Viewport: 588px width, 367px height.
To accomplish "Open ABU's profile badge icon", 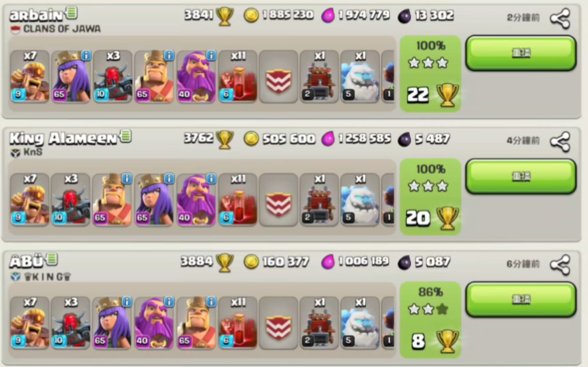I will tap(52, 259).
